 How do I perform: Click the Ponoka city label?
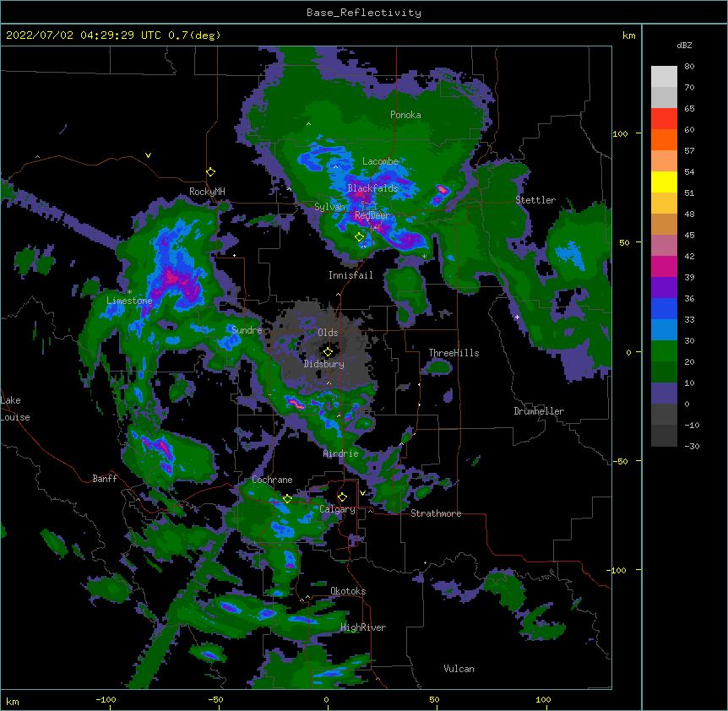pos(405,115)
